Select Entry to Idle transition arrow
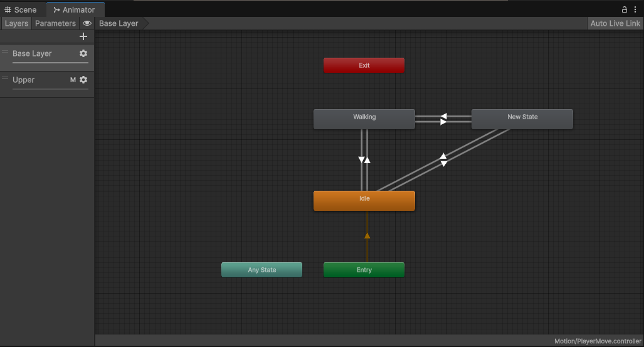The width and height of the screenshot is (644, 347). tap(367, 235)
